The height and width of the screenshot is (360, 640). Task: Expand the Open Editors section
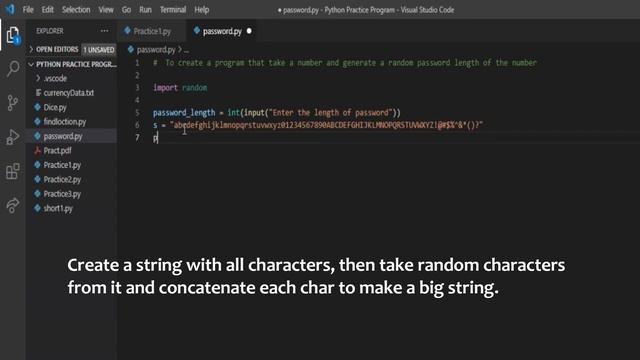31,49
